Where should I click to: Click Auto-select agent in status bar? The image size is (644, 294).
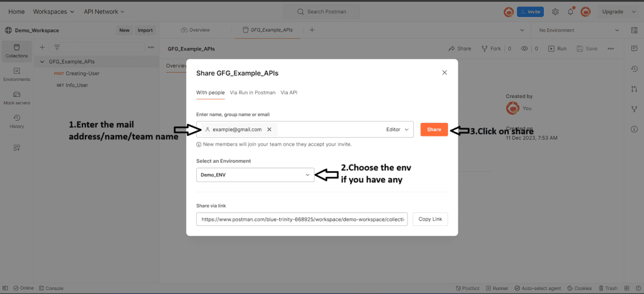click(539, 288)
